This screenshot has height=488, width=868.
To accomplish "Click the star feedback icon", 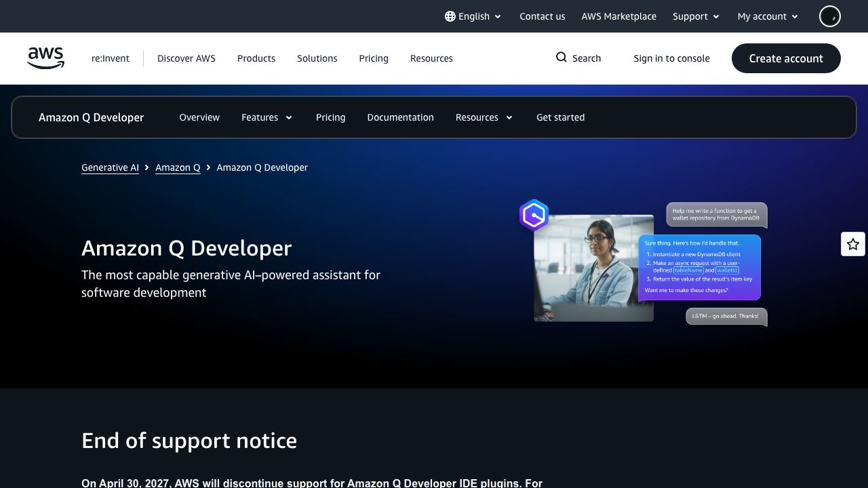I will (853, 244).
